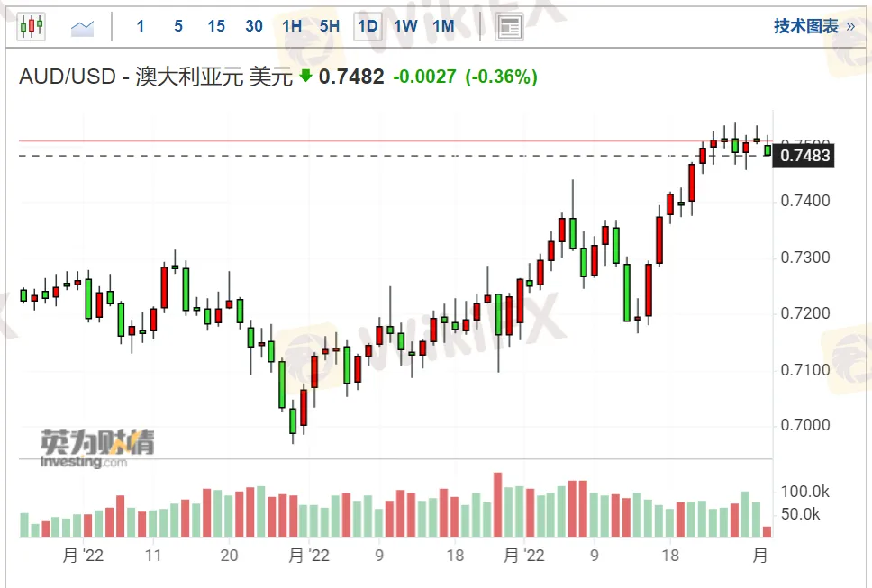Image resolution: width=872 pixels, height=588 pixels.
Task: Select the 15 minute timeframe
Action: pyautogui.click(x=216, y=26)
